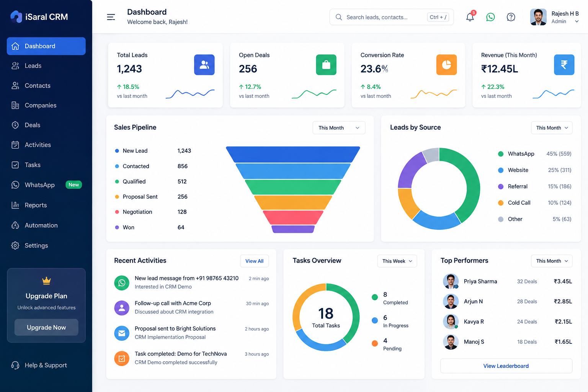Click the Ctrl + / shortcut badge
The height and width of the screenshot is (392, 588).
[438, 17]
